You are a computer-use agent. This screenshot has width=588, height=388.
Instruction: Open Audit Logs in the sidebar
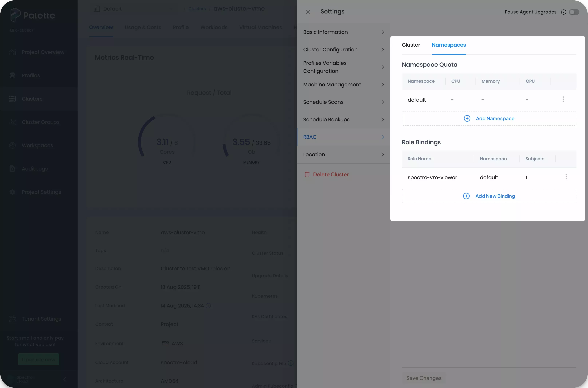tap(34, 168)
